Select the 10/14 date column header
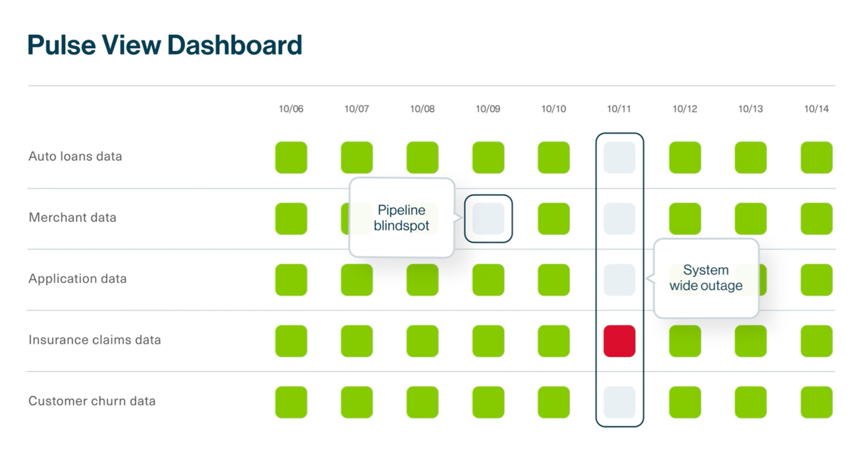 pyautogui.click(x=816, y=109)
